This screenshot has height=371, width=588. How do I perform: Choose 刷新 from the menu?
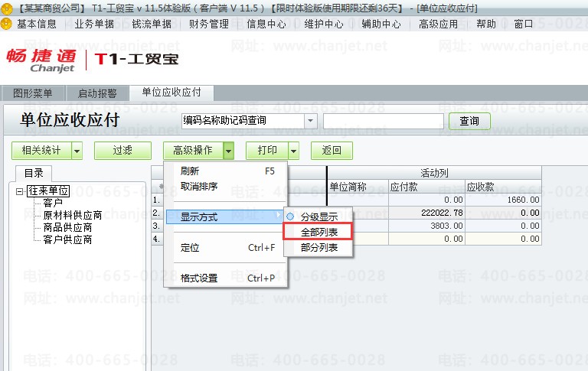[x=227, y=171]
